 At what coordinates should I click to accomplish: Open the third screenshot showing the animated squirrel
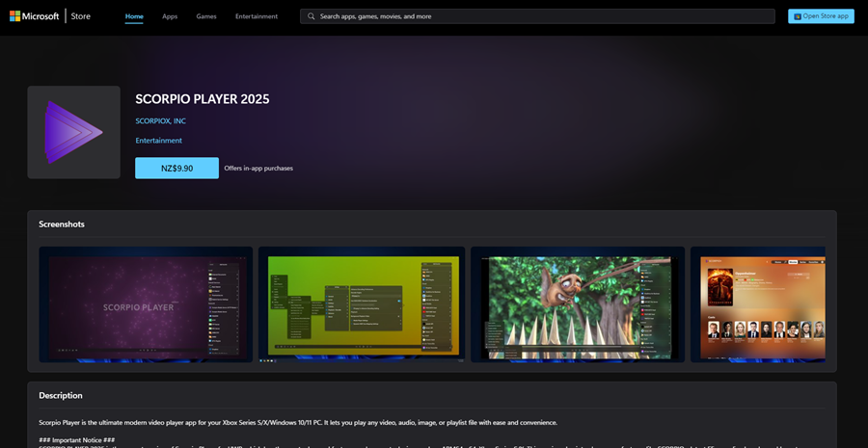click(578, 304)
